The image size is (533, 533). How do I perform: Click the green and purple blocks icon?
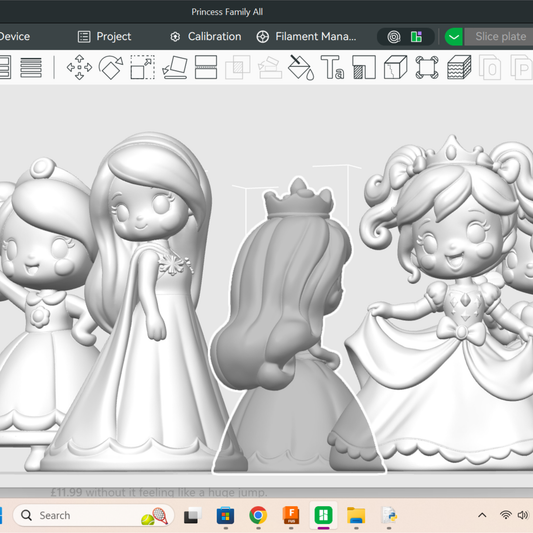[x=416, y=37]
